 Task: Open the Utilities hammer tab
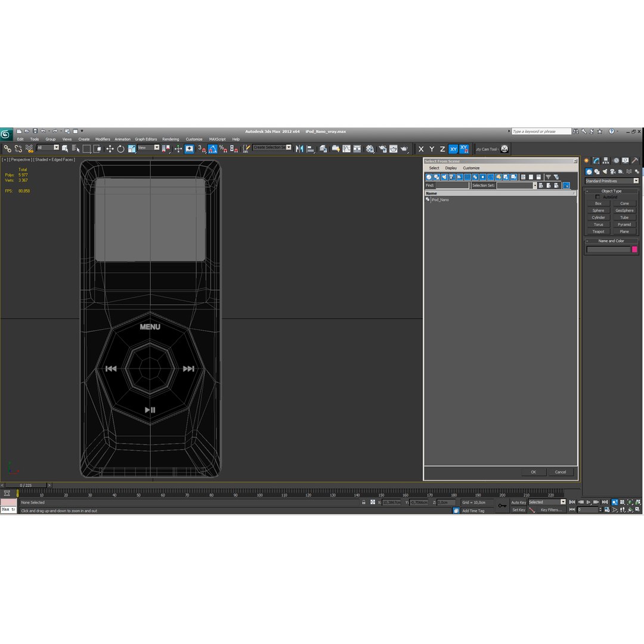(x=635, y=160)
